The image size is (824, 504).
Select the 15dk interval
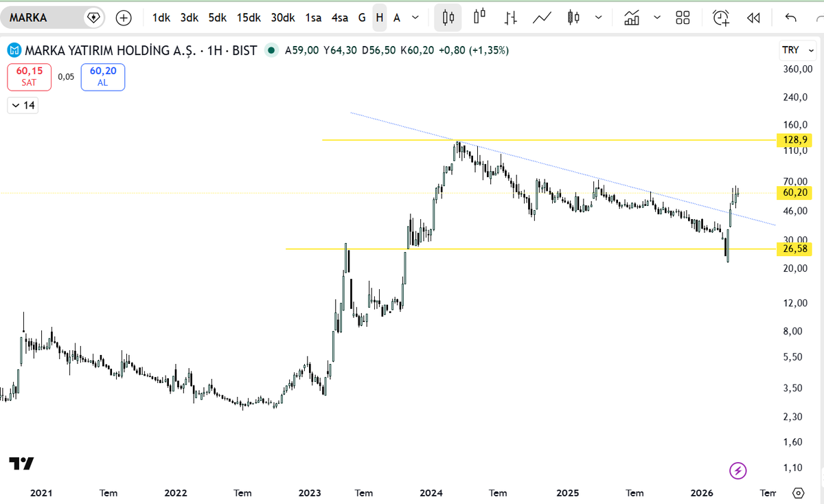(249, 18)
